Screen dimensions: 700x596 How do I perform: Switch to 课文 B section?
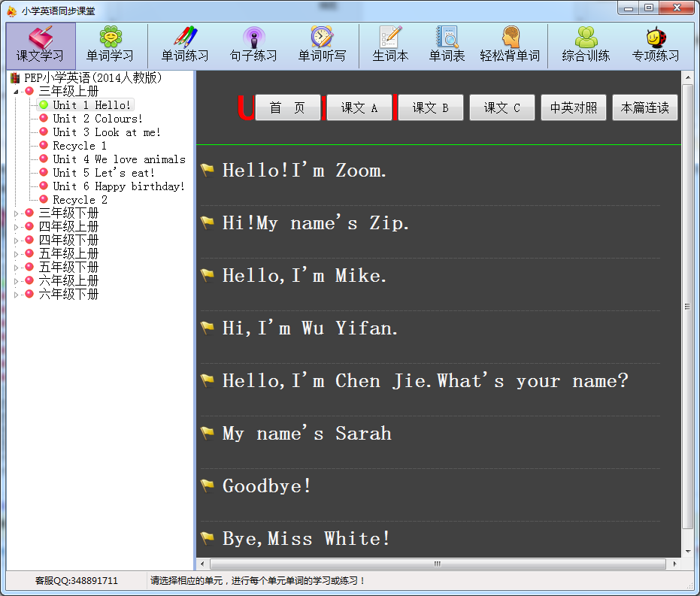(x=430, y=108)
